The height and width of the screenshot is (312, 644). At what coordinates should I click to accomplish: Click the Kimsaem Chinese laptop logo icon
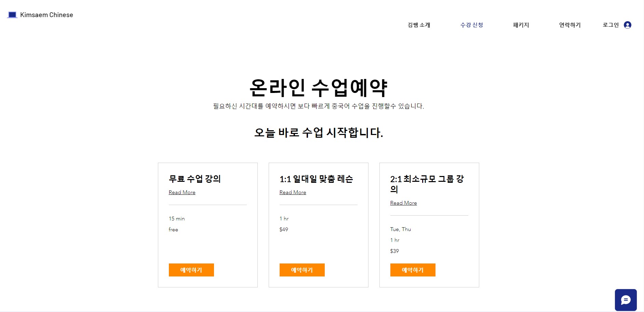click(12, 15)
